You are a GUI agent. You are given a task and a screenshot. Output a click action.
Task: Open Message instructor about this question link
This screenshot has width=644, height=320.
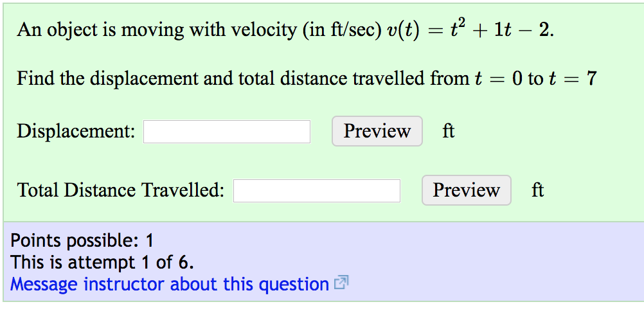tap(170, 284)
